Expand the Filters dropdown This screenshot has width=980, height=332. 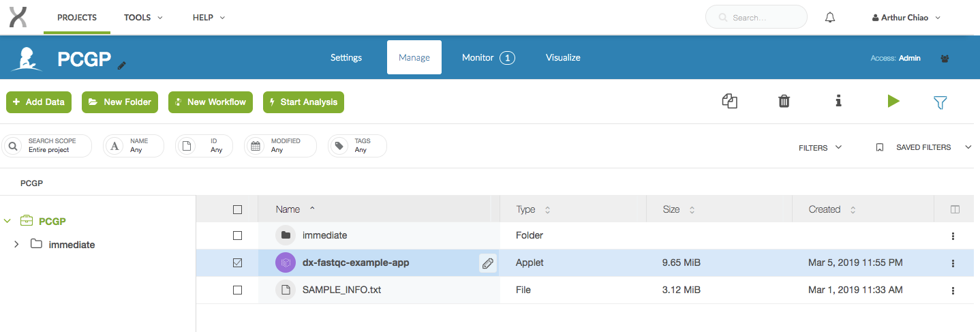[x=820, y=147]
